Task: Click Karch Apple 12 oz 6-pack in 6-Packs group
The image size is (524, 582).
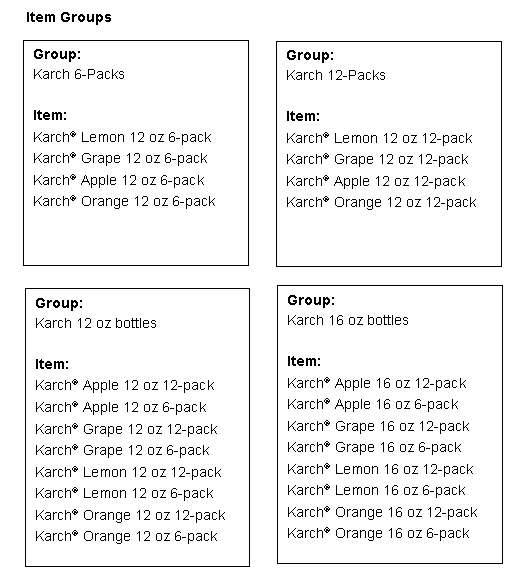Action: tap(119, 180)
